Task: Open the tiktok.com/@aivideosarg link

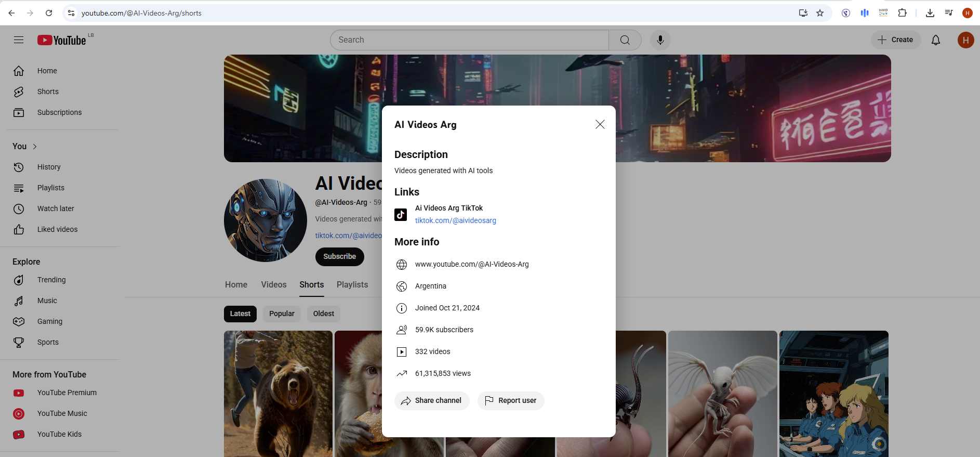Action: pos(455,220)
